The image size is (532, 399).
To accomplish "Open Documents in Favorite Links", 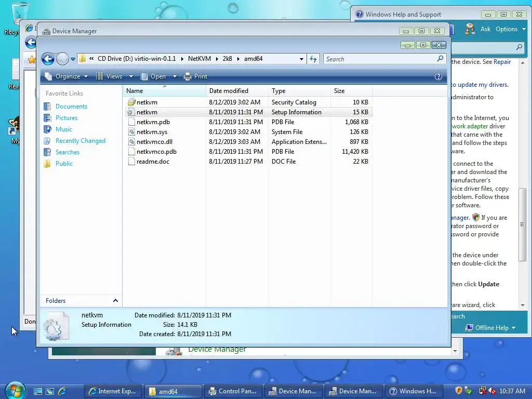I will (x=71, y=106).
